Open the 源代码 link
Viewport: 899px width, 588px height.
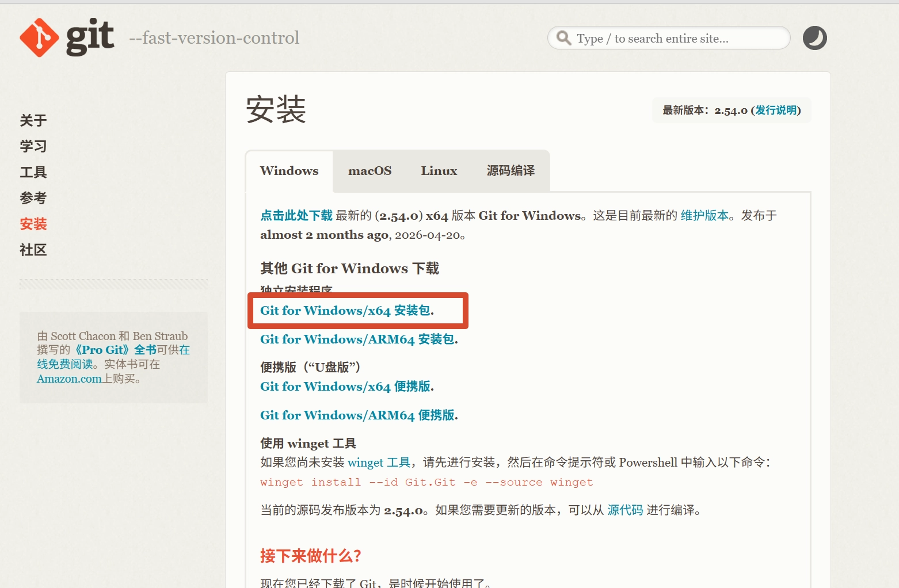coord(625,510)
